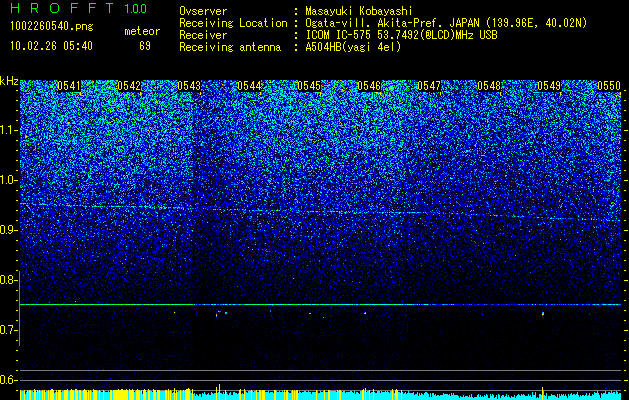Click the 0549 time marker
This screenshot has height=400, width=629.
pos(549,86)
